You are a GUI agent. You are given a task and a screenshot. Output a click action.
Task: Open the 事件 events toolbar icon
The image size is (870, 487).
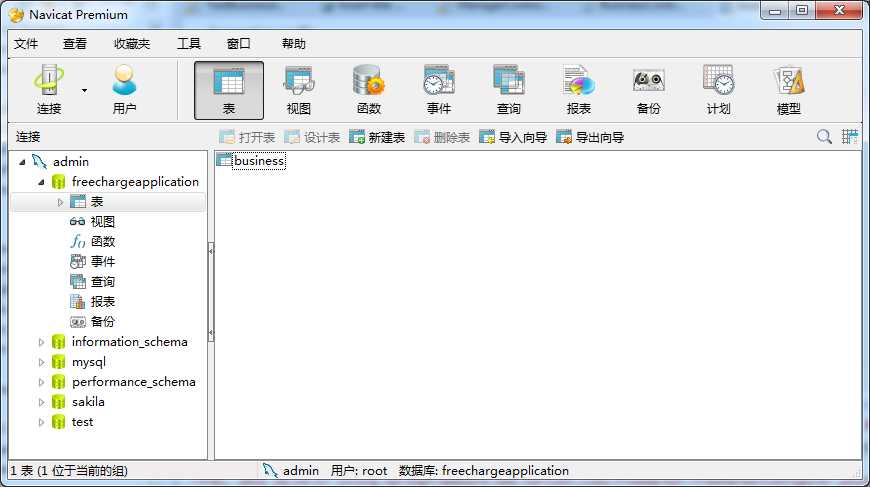pos(439,90)
